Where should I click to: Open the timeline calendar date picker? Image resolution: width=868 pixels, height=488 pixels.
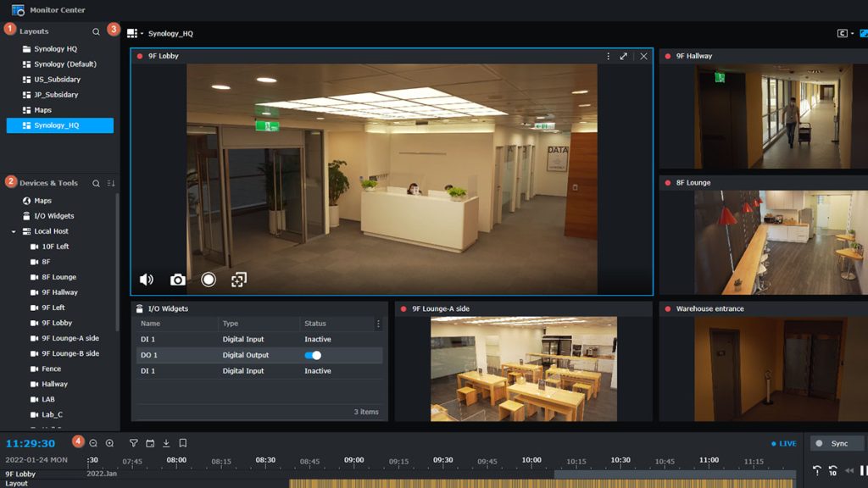(x=150, y=443)
